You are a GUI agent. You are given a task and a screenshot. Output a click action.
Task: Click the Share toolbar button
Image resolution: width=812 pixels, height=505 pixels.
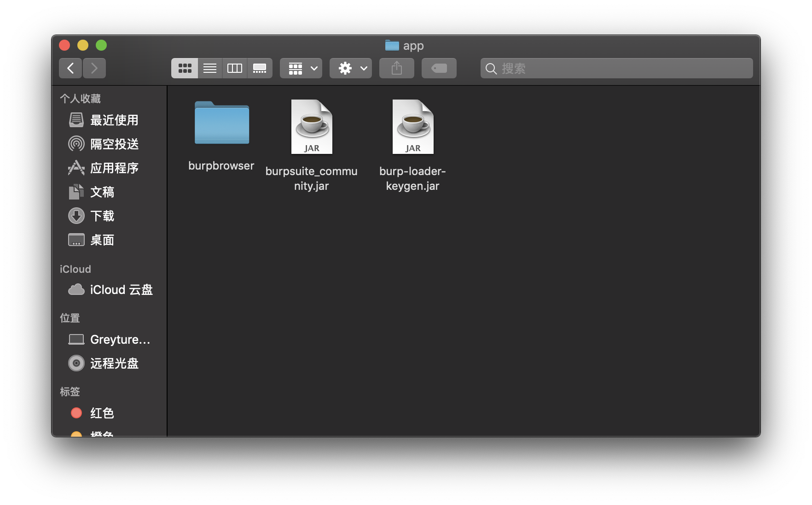click(x=397, y=68)
